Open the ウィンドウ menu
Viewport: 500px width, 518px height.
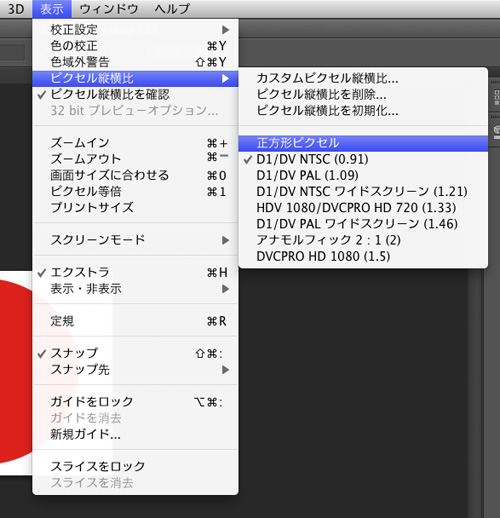[109, 9]
